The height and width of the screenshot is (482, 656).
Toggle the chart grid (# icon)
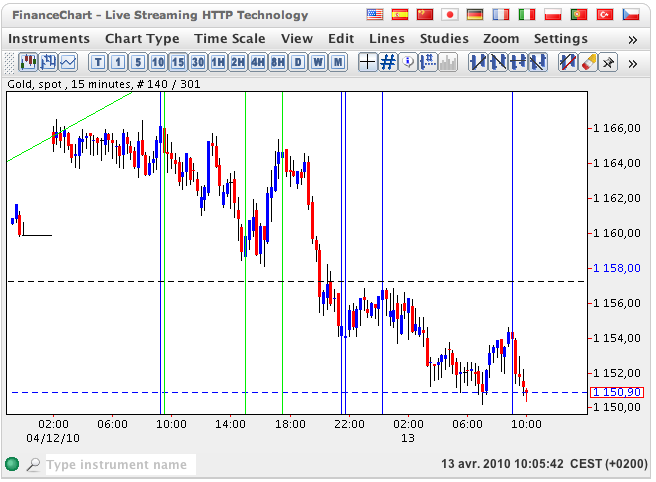[x=388, y=62]
